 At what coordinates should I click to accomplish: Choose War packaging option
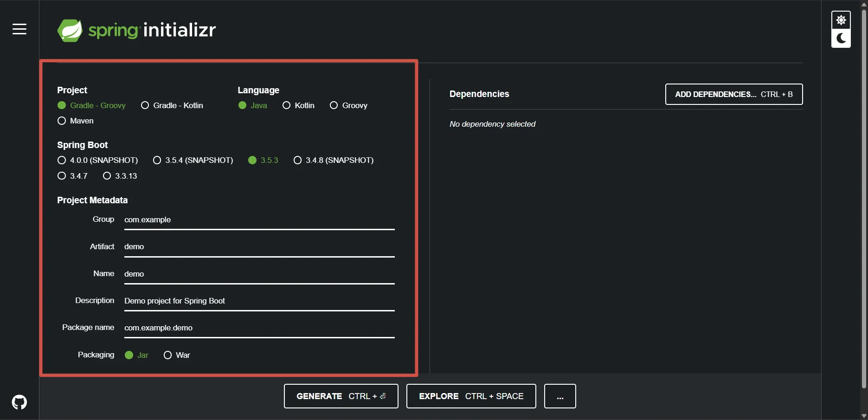[177, 355]
